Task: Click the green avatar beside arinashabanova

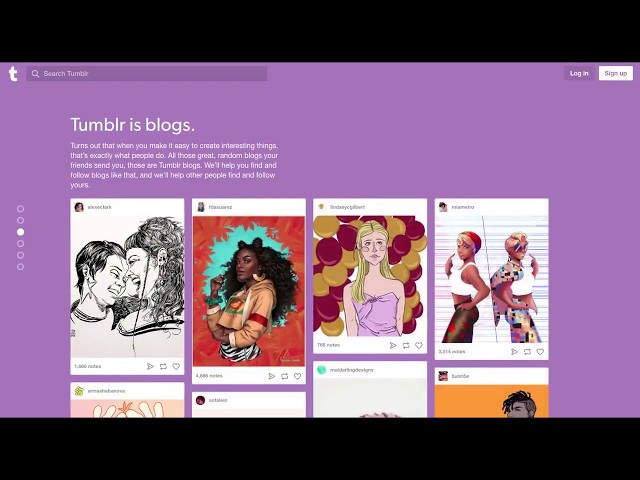Action: [x=79, y=391]
